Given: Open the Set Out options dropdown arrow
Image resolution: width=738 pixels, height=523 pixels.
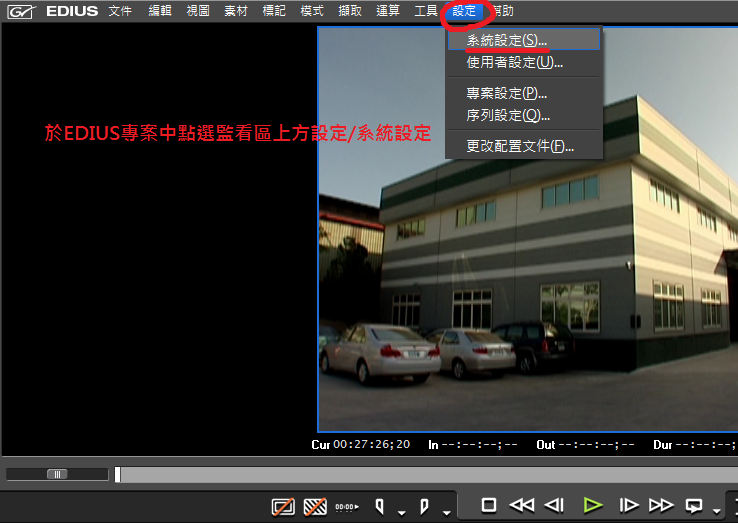Looking at the screenshot, I should pyautogui.click(x=447, y=512).
